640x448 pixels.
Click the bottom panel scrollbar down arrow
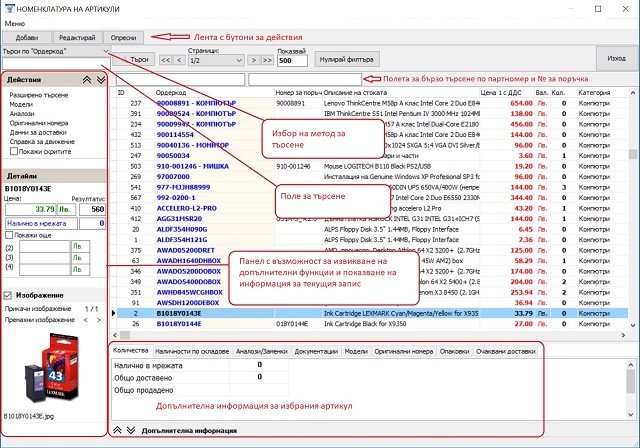[631, 415]
